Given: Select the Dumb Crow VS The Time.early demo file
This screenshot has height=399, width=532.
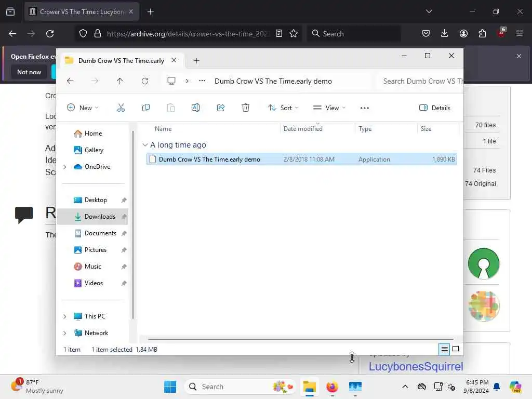Looking at the screenshot, I should coord(302,159).
